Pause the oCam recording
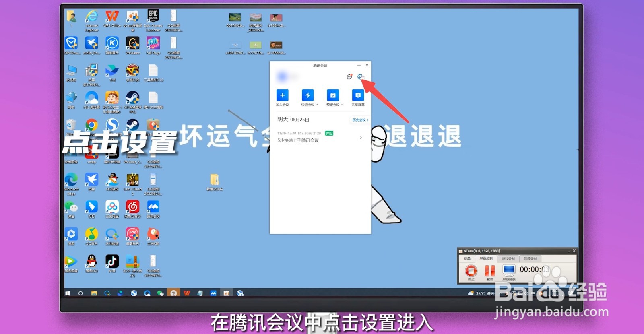The image size is (644, 334). pos(490,271)
